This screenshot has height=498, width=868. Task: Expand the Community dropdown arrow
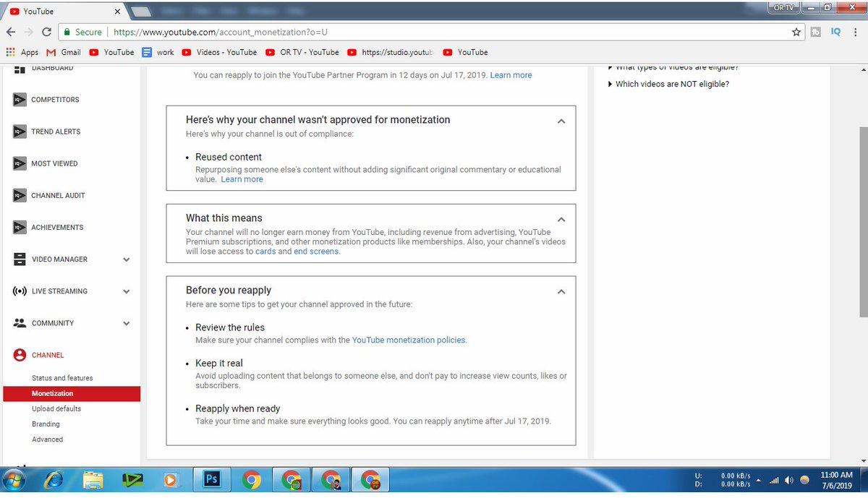(127, 323)
